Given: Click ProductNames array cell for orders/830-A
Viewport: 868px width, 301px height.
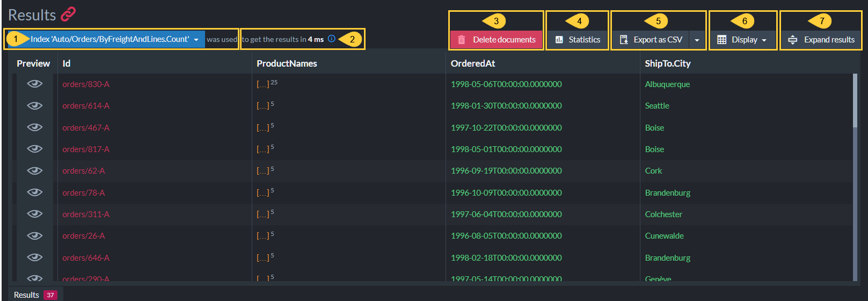Looking at the screenshot, I should 267,84.
